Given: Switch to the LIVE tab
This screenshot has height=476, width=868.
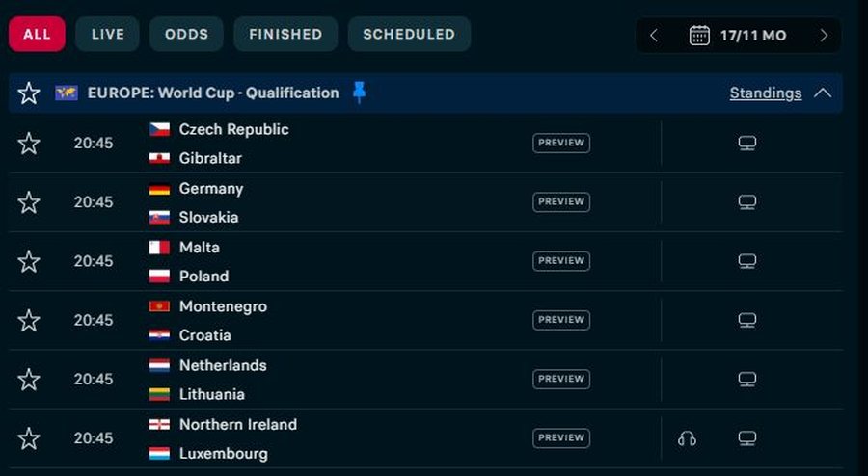Looking at the screenshot, I should coord(107,34).
